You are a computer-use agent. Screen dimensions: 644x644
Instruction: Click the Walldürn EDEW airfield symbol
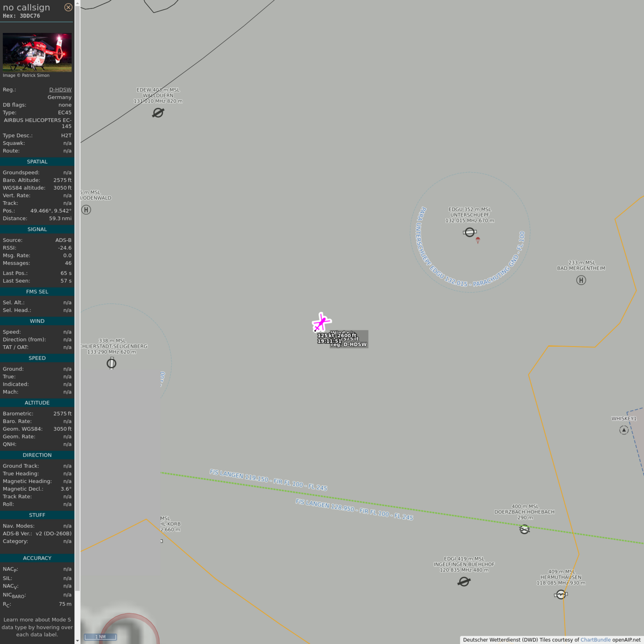158,113
